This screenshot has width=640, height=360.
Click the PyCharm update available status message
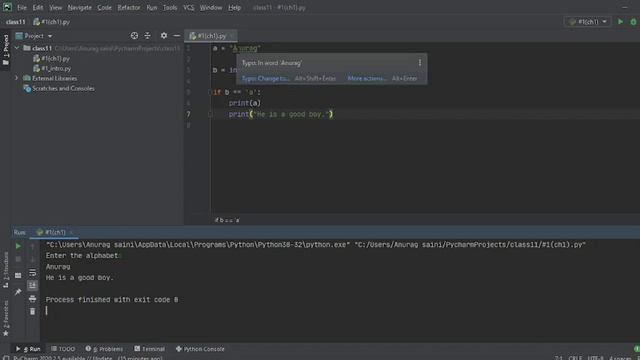pos(88,358)
